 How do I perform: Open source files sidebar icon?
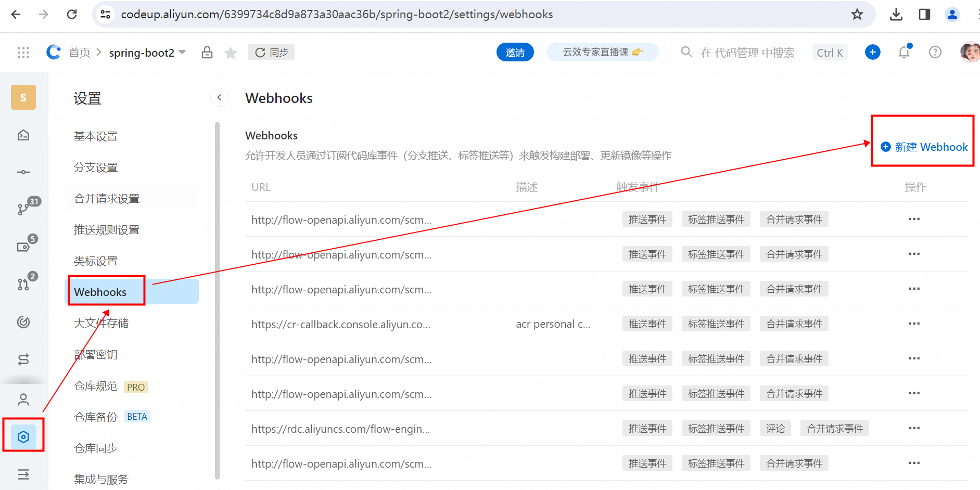[x=23, y=135]
